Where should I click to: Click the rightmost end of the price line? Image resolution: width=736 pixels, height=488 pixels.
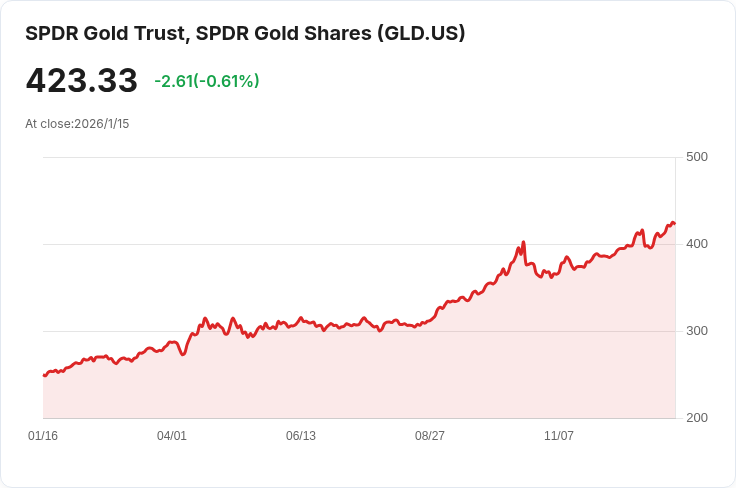(x=674, y=223)
